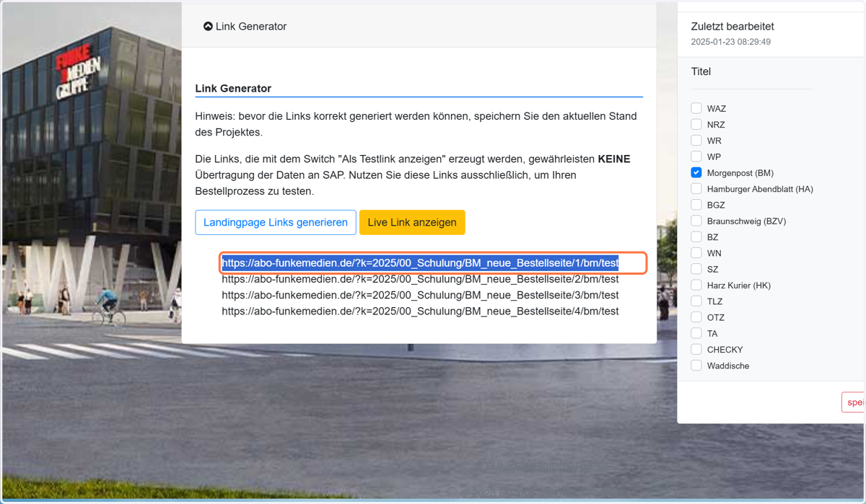Viewport: 866px width, 504px height.
Task: Check the BZ checkbox
Action: [x=696, y=236]
